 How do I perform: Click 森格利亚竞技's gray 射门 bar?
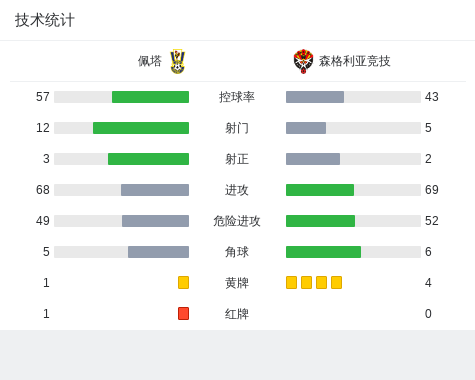(306, 128)
